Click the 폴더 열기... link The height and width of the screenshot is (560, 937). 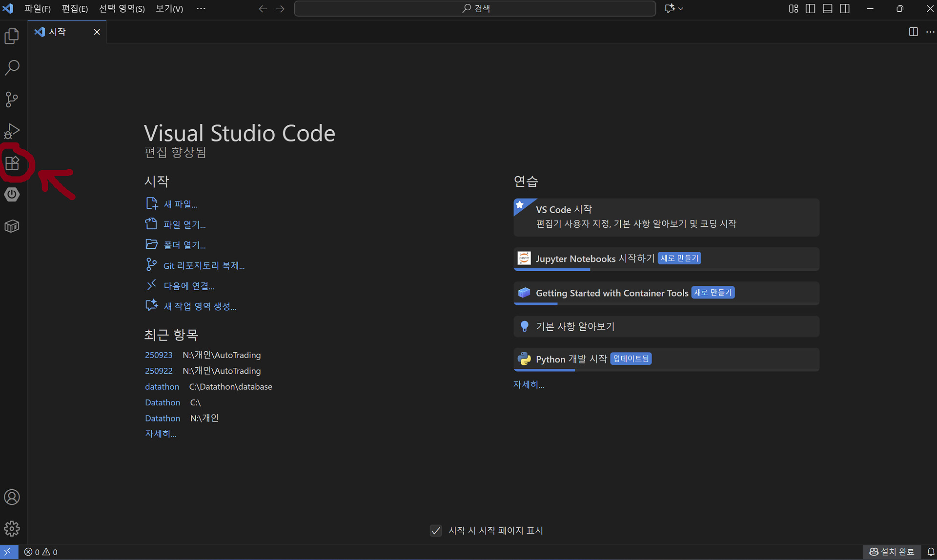[184, 245]
